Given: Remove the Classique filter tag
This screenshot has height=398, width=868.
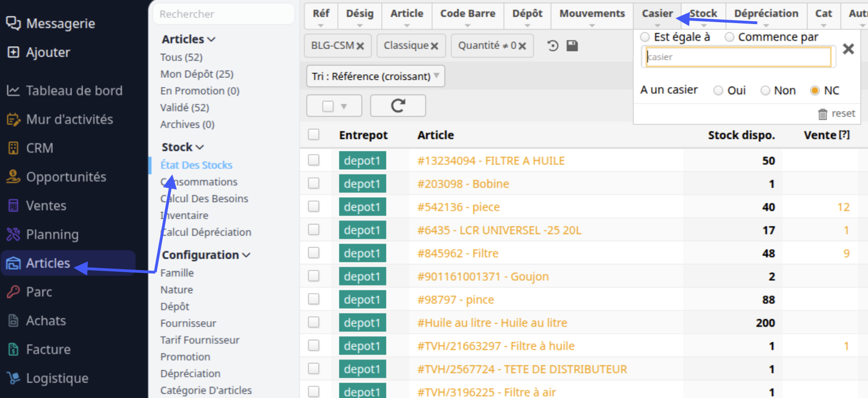Looking at the screenshot, I should 434,46.
